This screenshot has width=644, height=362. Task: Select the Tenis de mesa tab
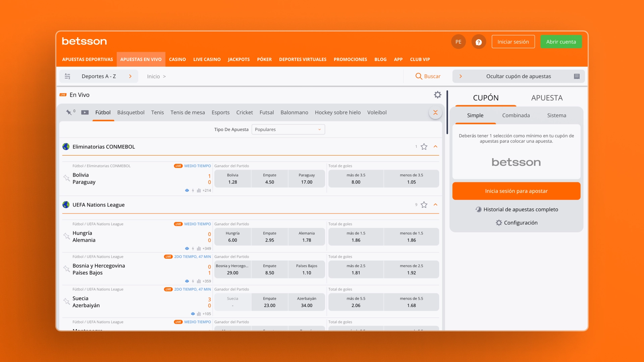[187, 113]
